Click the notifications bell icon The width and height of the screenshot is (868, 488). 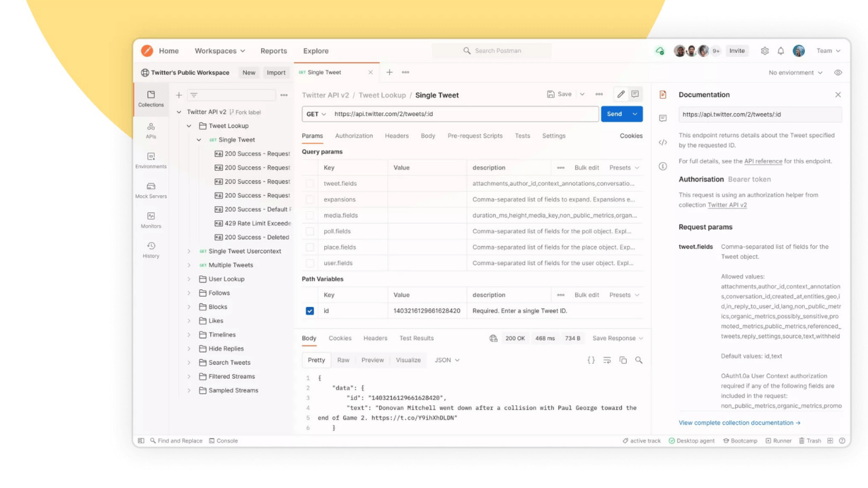tap(781, 51)
